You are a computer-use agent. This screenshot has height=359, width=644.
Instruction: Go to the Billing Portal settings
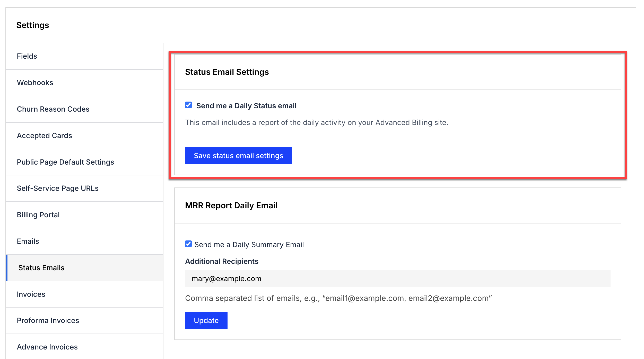pos(84,215)
